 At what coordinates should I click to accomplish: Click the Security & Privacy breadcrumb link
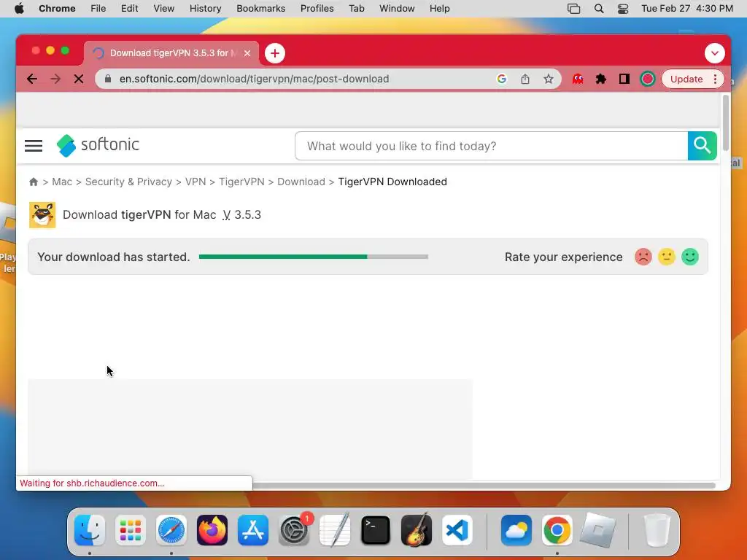coord(128,182)
